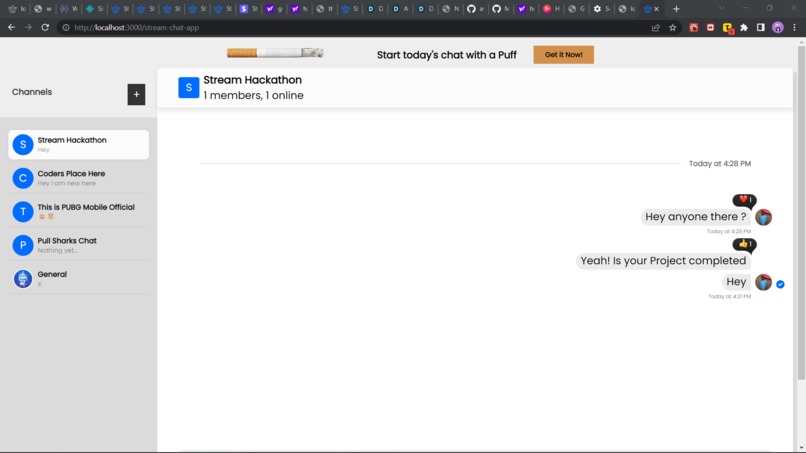Add a new channel with the plus button
This screenshot has height=453, width=806.
pyautogui.click(x=136, y=95)
